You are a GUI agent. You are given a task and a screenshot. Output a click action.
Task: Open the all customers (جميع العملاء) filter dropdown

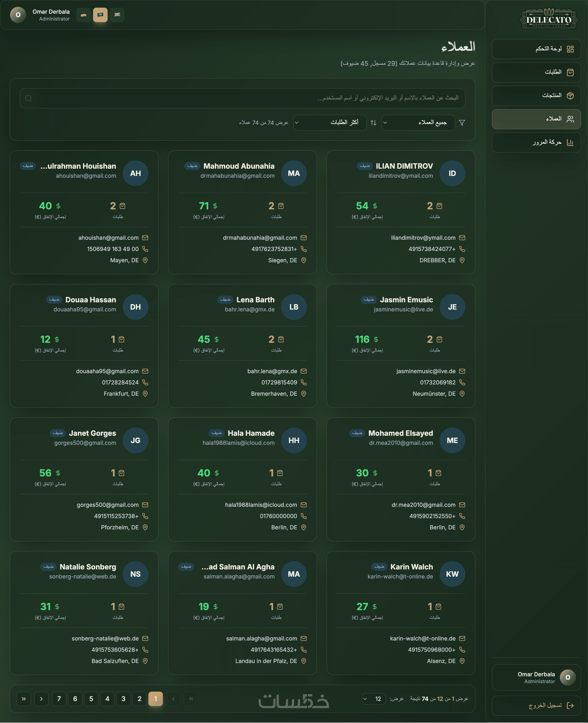(x=418, y=123)
